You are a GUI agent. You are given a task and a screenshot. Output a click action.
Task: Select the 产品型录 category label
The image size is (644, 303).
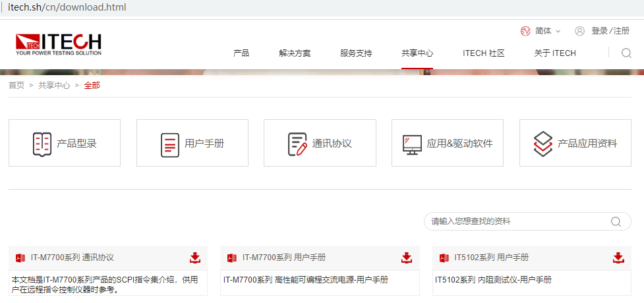point(76,144)
